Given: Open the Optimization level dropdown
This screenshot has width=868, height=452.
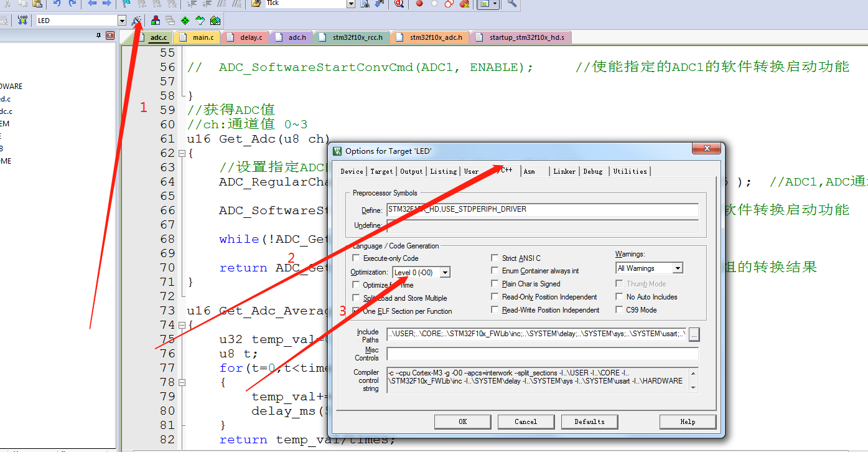Looking at the screenshot, I should pyautogui.click(x=444, y=272).
